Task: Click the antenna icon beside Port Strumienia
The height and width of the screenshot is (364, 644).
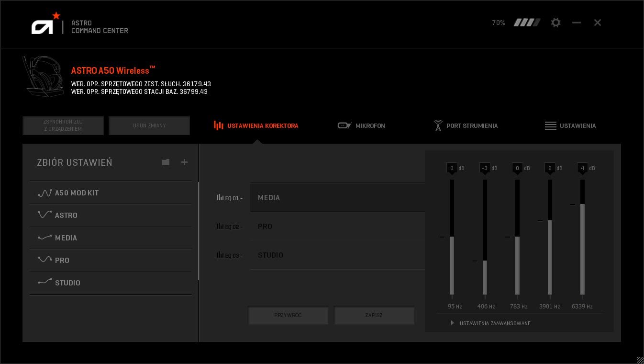Action: [438, 125]
